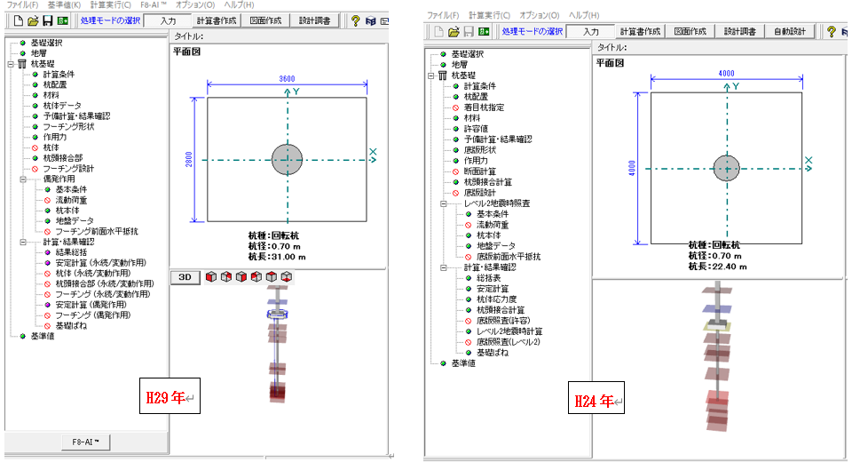868x470 pixels.
Task: Select 着目杭指定 in the right tree
Action: tap(484, 108)
